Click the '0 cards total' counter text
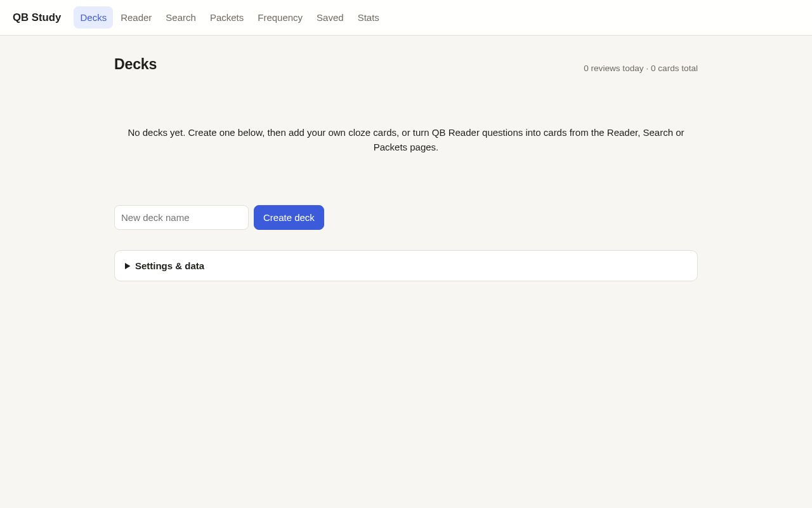This screenshot has width=812, height=508. point(674,69)
